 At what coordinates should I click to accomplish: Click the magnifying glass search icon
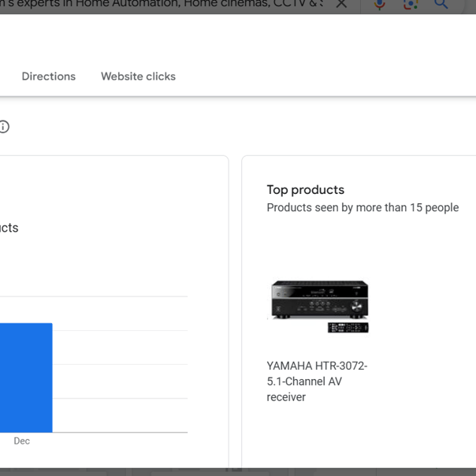441,4
